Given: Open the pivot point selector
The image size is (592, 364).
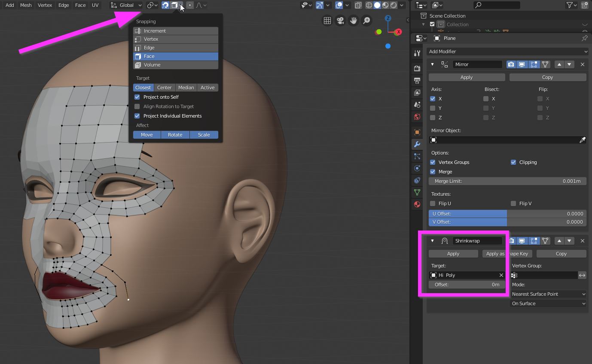Looking at the screenshot, I should [x=153, y=5].
